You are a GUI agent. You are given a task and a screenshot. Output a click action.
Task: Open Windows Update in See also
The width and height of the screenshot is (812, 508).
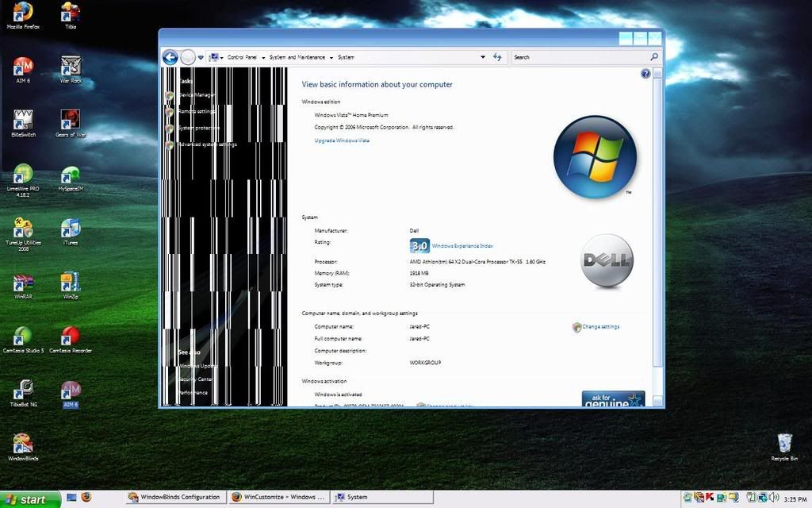(x=199, y=366)
